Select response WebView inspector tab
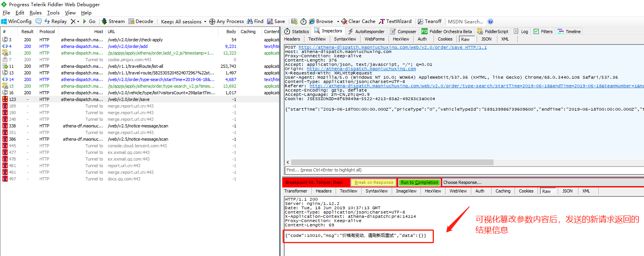The height and width of the screenshot is (256, 644). (x=458, y=191)
